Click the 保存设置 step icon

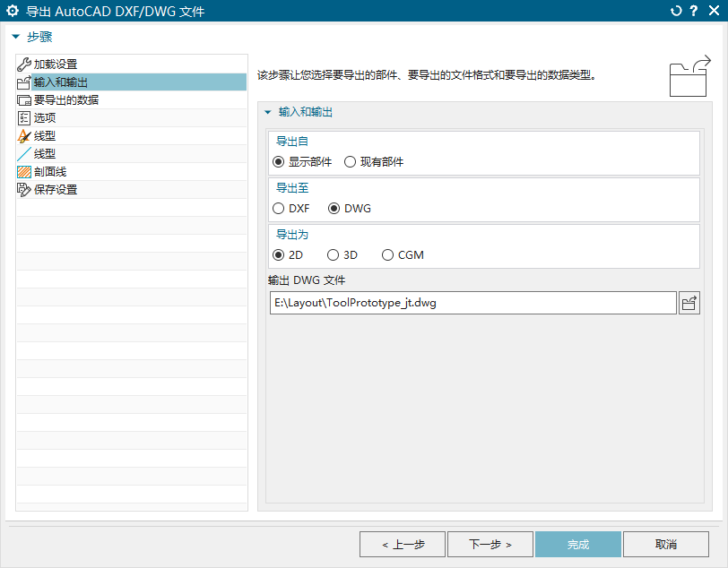coord(24,189)
